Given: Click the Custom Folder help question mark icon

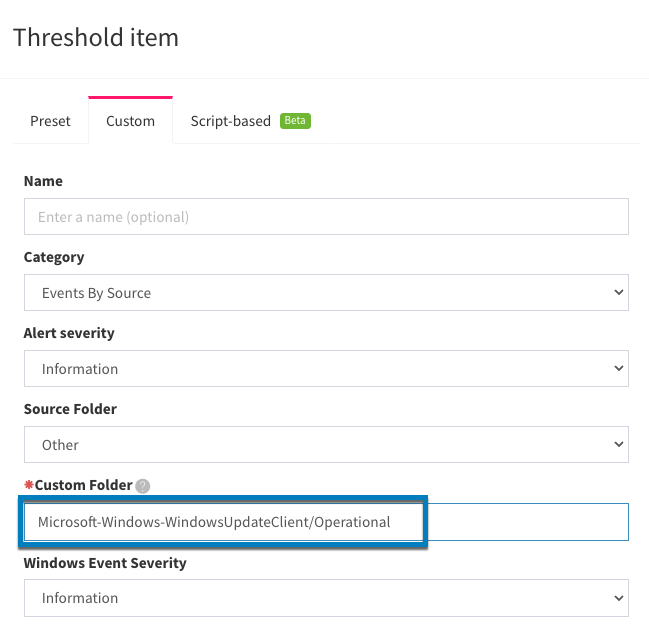Looking at the screenshot, I should tap(143, 486).
